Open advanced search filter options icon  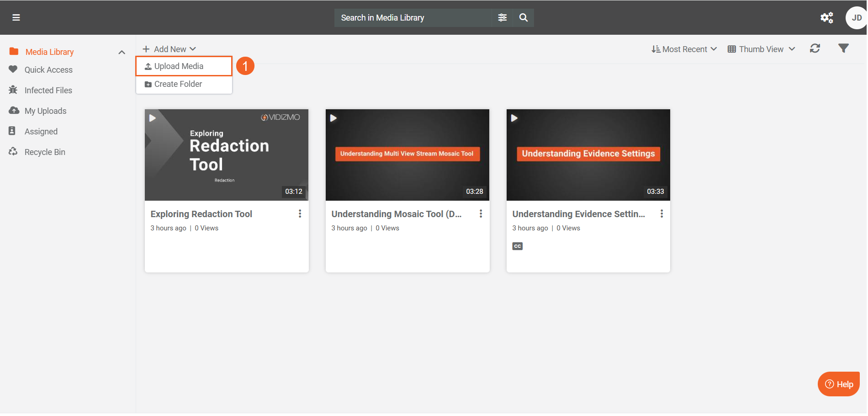coord(502,17)
